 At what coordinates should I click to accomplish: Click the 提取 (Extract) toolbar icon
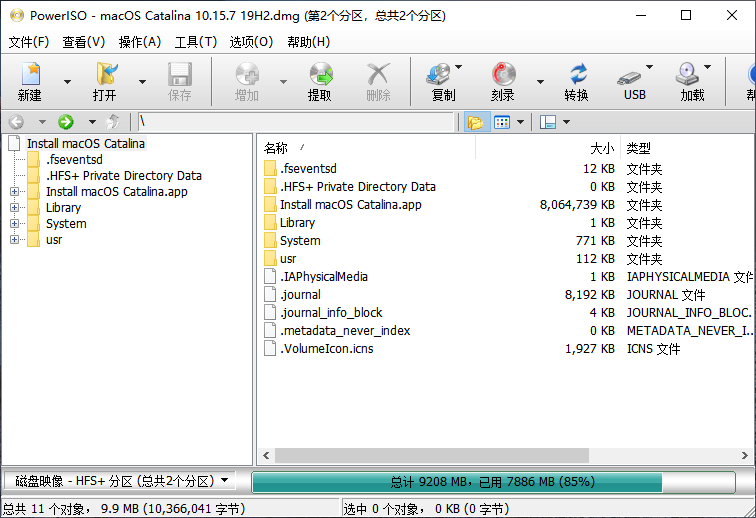pos(320,81)
